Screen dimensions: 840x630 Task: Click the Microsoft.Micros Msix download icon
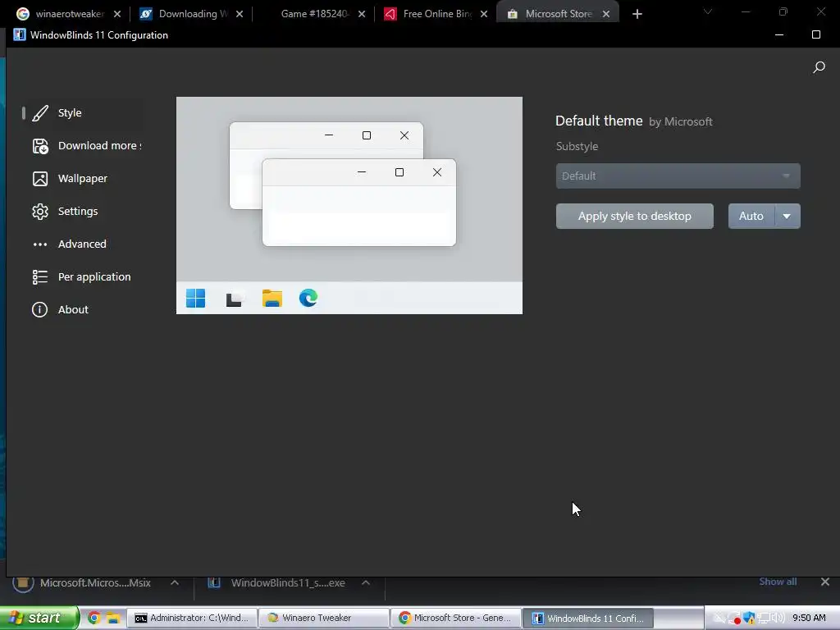[x=23, y=583]
